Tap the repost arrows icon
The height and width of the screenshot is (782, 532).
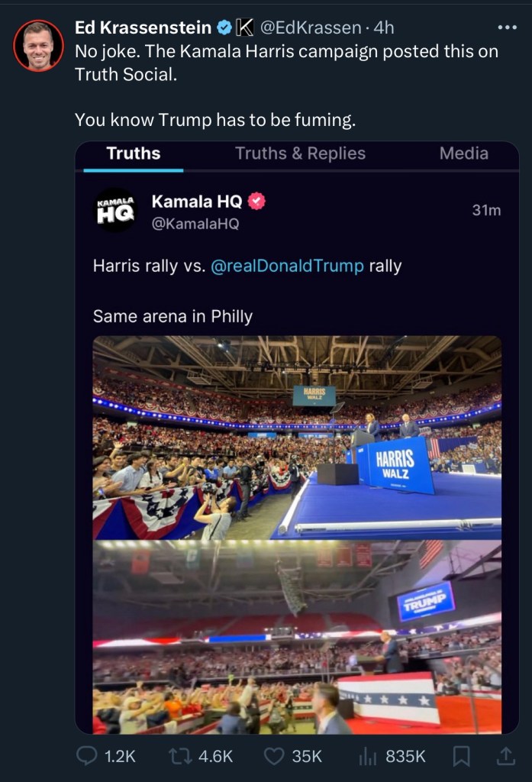point(179,756)
